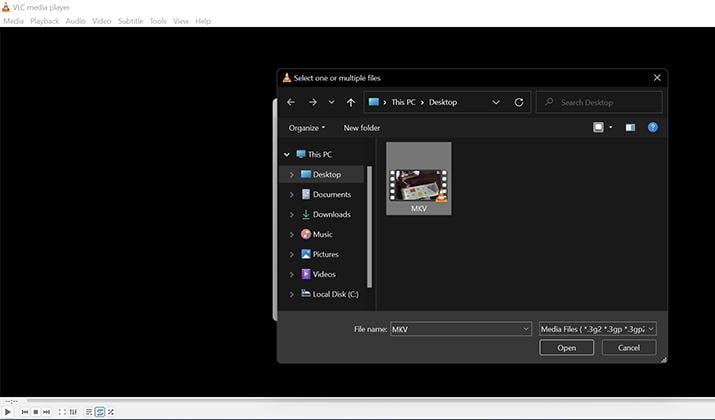Open the Organize dropdown
This screenshot has width=715, height=420.
pyautogui.click(x=306, y=128)
